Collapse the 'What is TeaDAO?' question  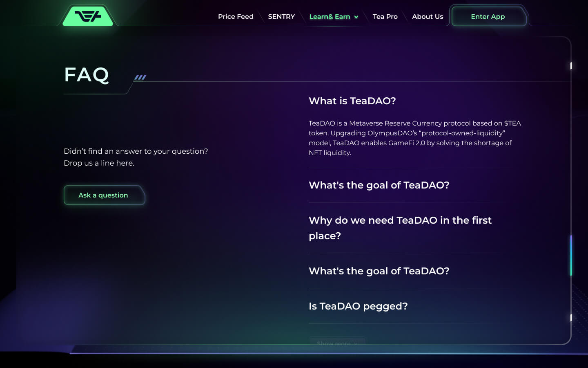(x=352, y=101)
